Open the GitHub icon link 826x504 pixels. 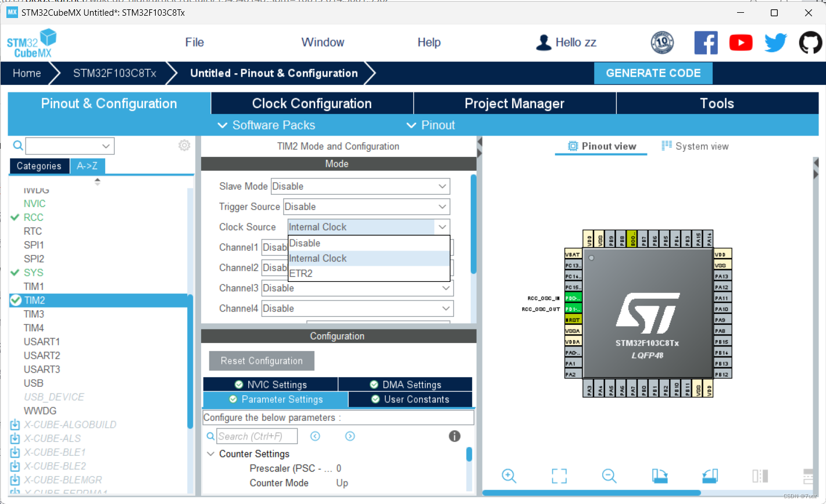(x=810, y=43)
